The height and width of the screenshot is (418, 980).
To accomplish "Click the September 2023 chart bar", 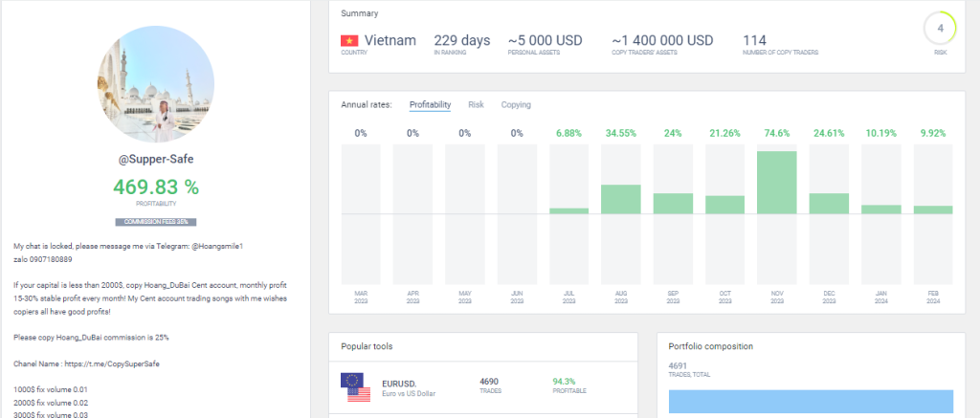I will point(673,204).
